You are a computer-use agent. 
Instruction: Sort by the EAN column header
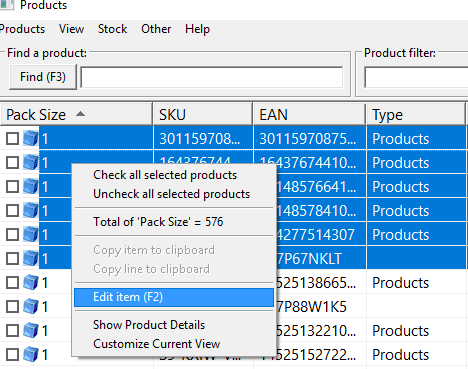pyautogui.click(x=309, y=115)
